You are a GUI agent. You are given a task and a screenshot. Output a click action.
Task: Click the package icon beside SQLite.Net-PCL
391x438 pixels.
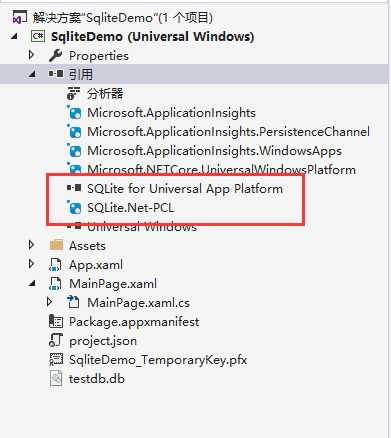pyautogui.click(x=74, y=208)
